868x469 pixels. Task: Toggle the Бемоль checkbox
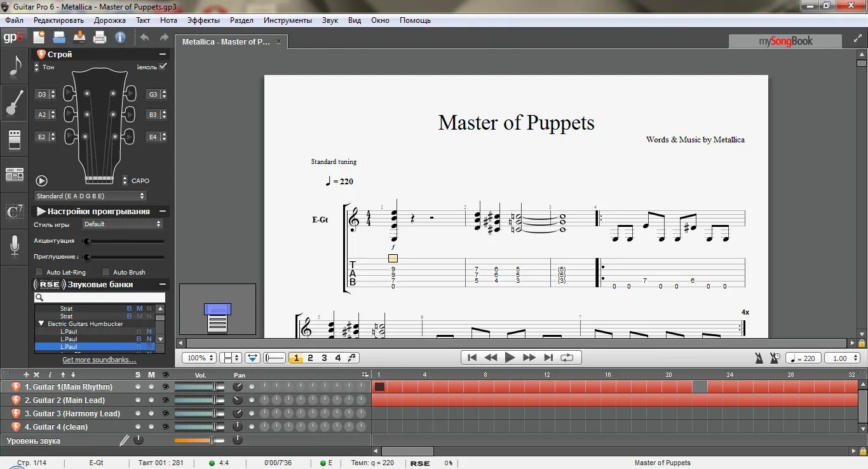(163, 66)
